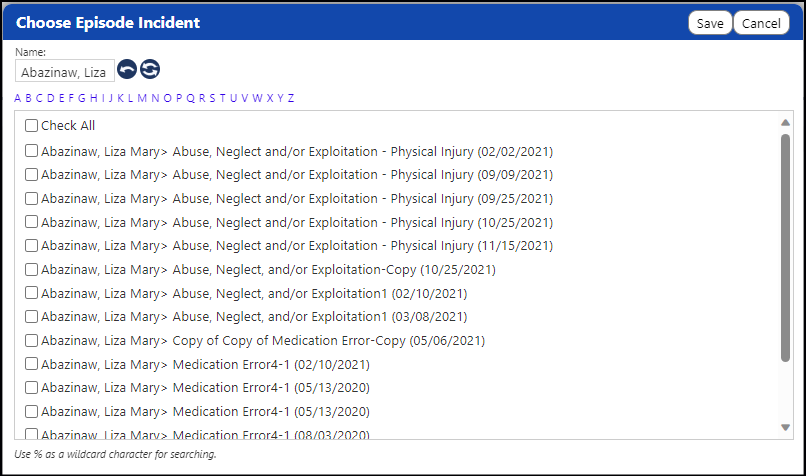Check Medication Error4-1 (02/10/2021) incident
The height and width of the screenshot is (476, 806).
(31, 364)
